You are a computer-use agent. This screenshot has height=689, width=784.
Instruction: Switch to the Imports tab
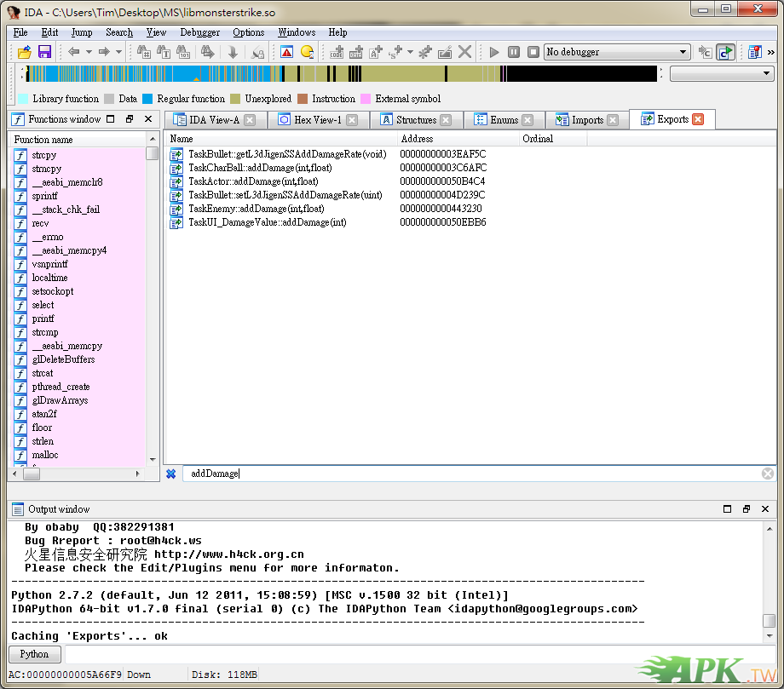click(586, 120)
